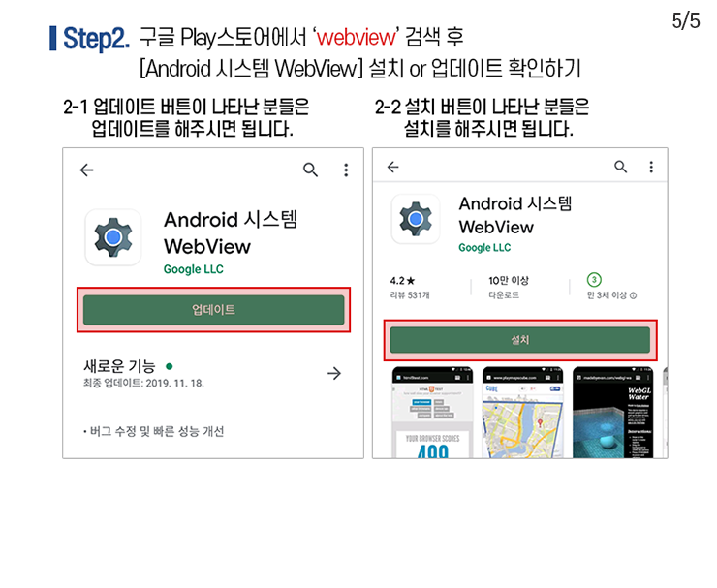Tap the search icon in left screenshot
This screenshot has height=588, width=717.
tap(310, 170)
